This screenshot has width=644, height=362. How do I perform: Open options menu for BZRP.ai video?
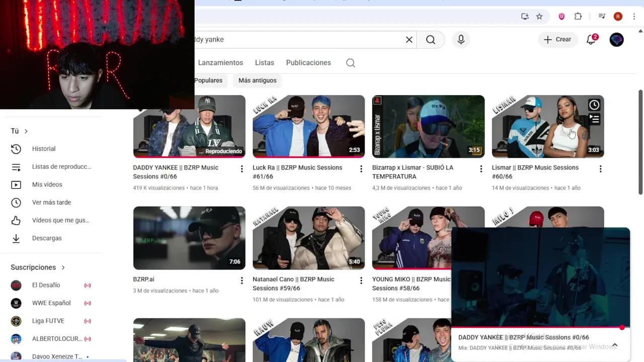[x=242, y=281]
